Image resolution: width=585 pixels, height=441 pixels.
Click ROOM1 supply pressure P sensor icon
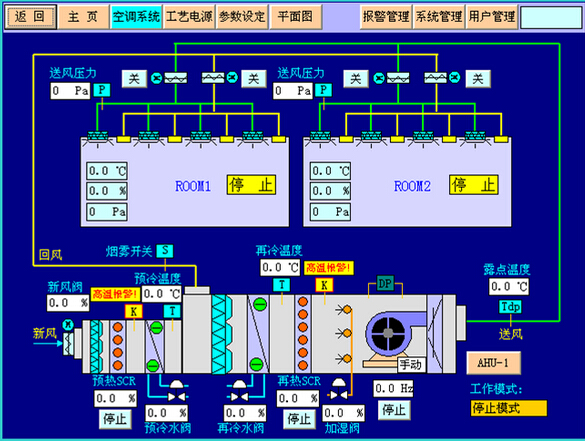[101, 90]
